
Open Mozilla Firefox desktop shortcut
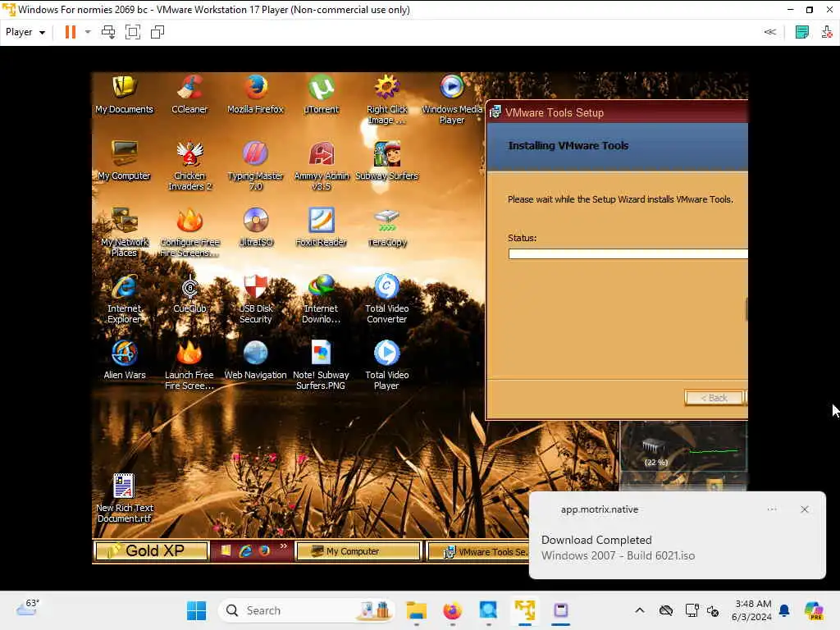[256, 95]
